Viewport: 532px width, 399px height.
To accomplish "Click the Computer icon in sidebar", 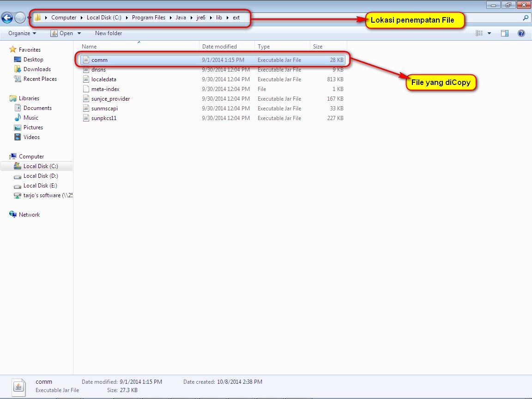I will coord(13,157).
